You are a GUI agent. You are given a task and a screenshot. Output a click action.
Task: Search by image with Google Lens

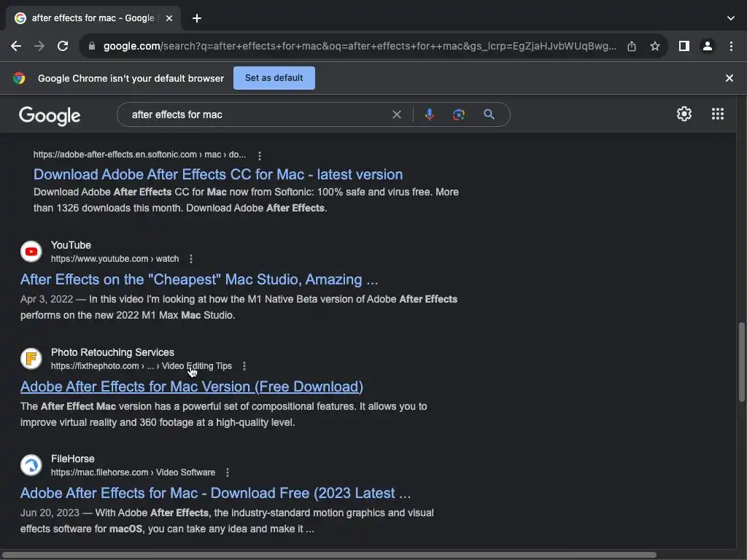459,114
